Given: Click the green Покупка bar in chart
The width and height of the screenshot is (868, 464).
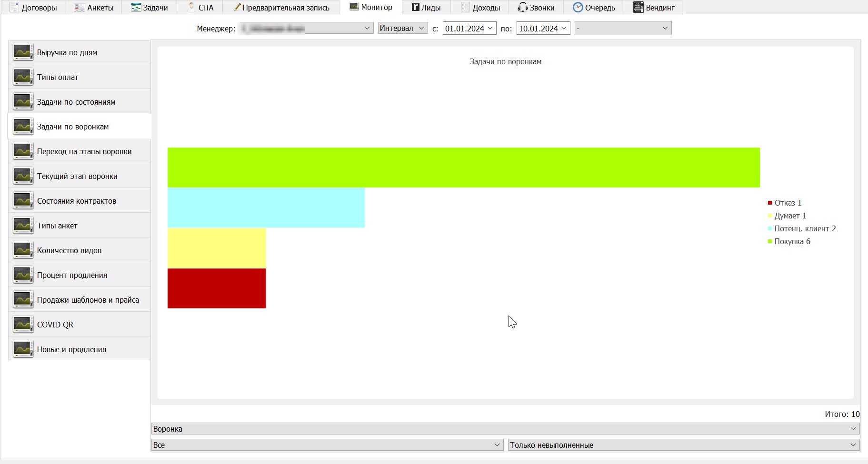Looking at the screenshot, I should (x=463, y=168).
